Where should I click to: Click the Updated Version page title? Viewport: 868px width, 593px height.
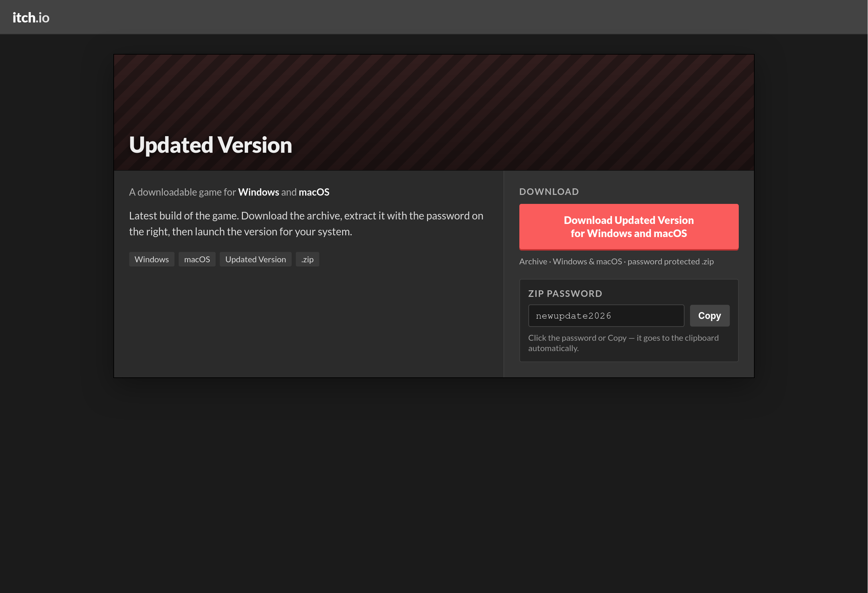point(210,145)
